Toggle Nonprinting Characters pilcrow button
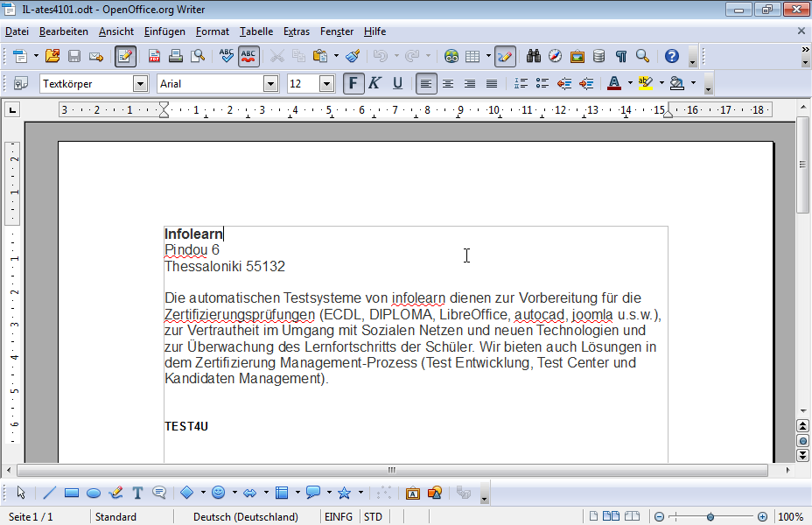 click(x=621, y=56)
